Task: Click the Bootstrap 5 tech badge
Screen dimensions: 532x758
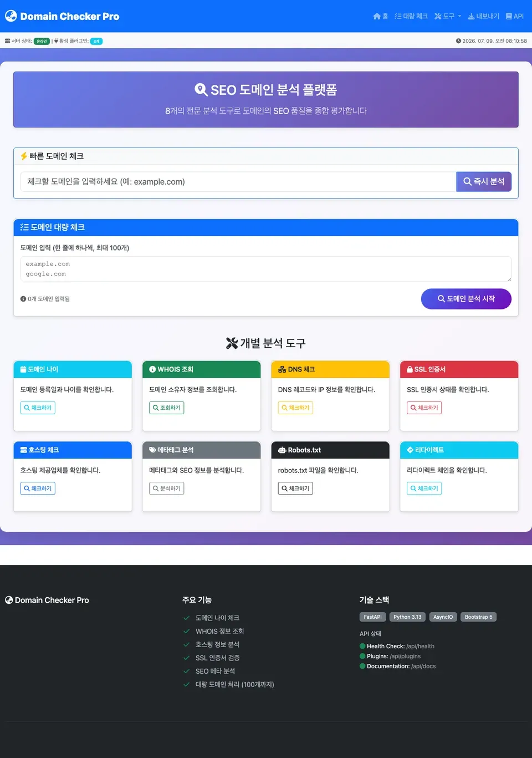Action: (478, 617)
